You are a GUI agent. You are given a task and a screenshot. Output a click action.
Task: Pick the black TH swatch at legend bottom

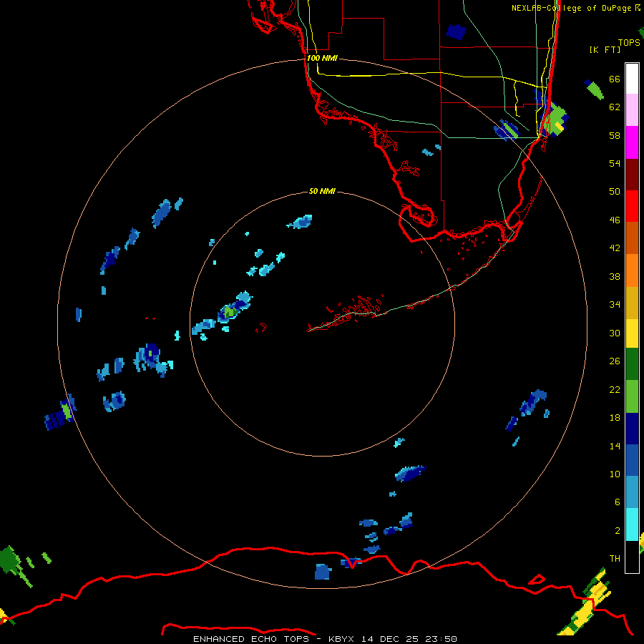tap(632, 557)
